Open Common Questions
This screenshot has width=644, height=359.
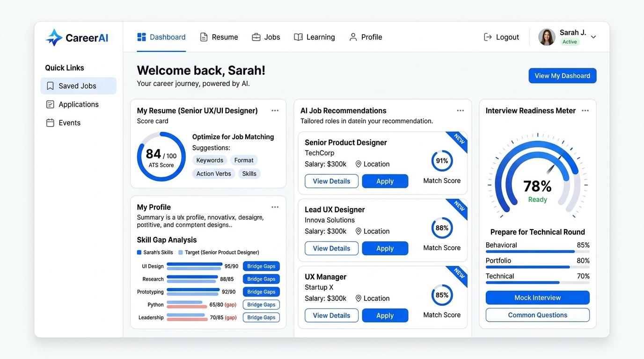coord(537,315)
